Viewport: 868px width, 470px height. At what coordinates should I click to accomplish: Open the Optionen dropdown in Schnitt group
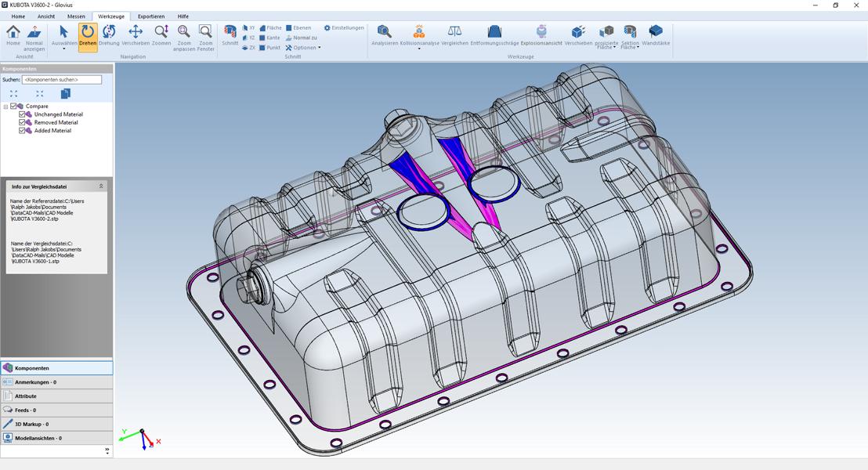coord(303,48)
